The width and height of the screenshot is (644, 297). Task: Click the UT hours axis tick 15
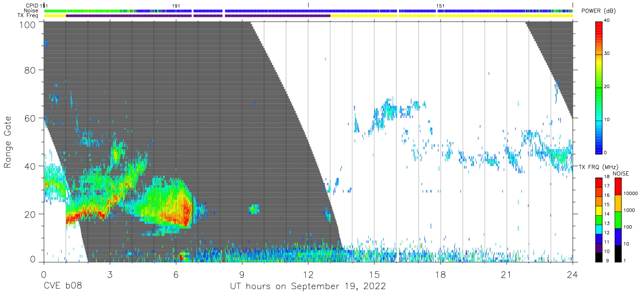[x=374, y=274]
